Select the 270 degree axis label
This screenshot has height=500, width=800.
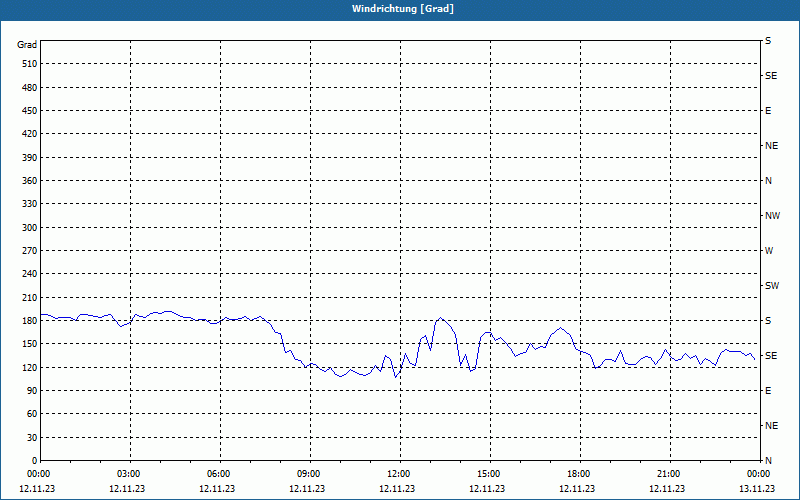30,251
